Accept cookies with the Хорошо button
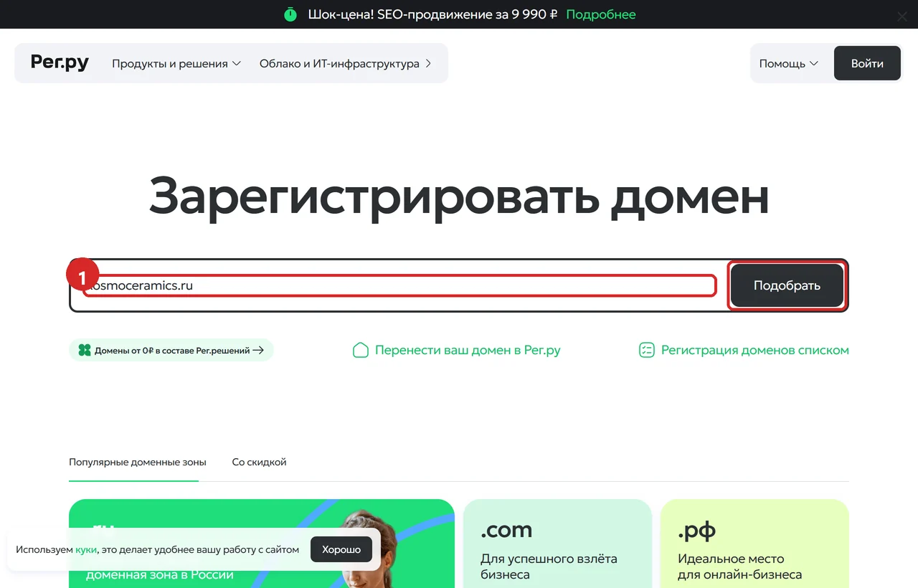 click(341, 549)
